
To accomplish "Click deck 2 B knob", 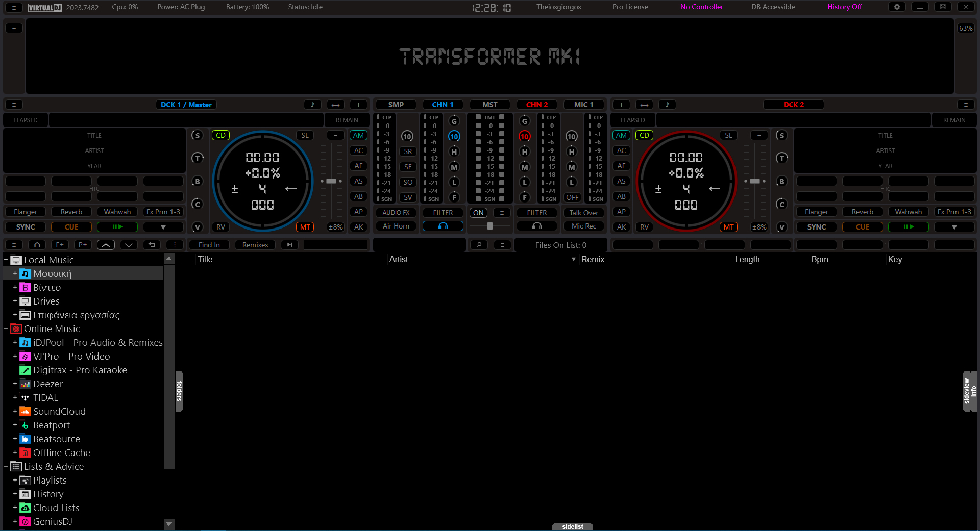I will (x=781, y=182).
